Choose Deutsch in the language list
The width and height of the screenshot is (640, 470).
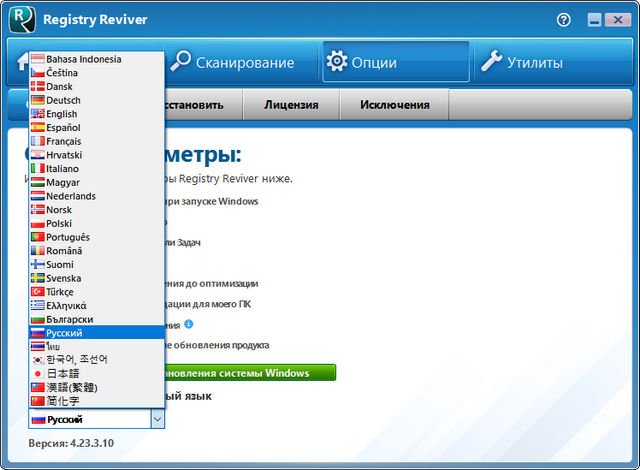point(63,100)
